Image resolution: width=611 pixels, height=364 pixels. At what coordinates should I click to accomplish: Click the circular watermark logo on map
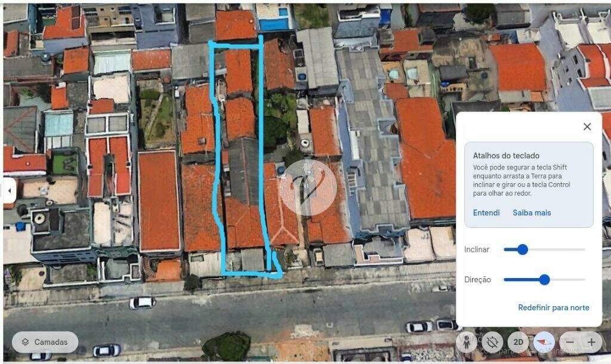(x=308, y=187)
